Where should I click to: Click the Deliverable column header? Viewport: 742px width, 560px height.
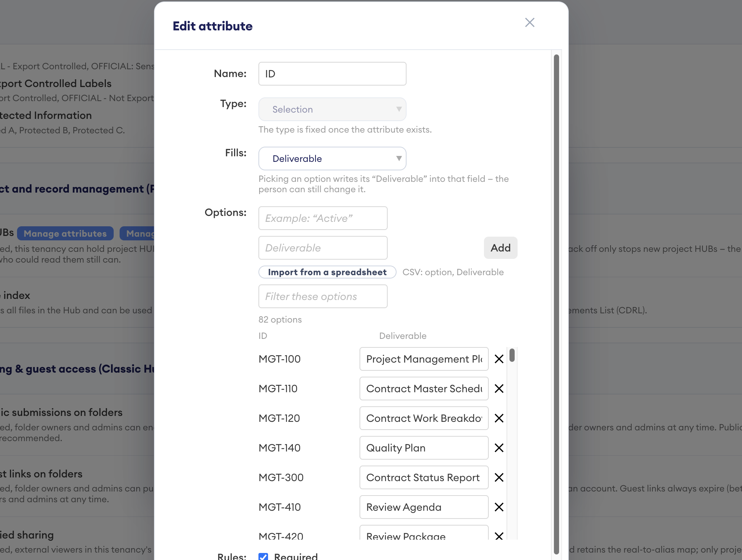point(403,336)
